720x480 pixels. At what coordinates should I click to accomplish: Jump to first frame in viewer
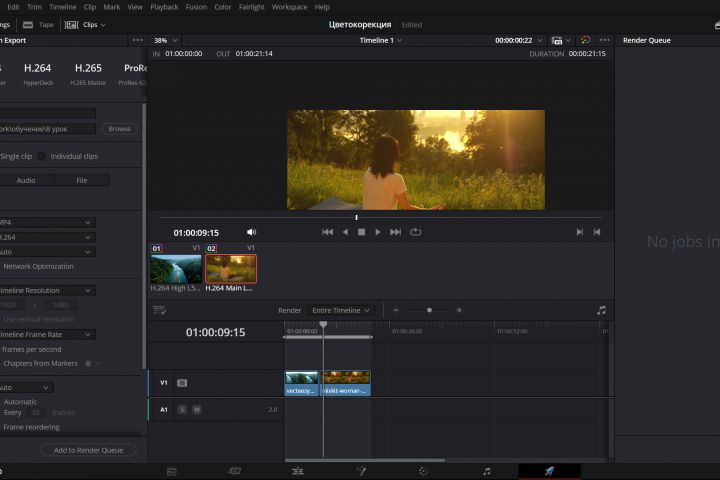(x=327, y=232)
